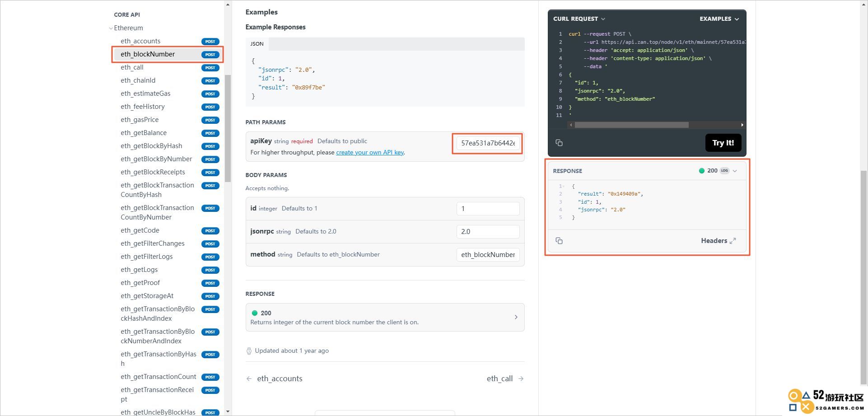Copy the response JSON output
This screenshot has width=868, height=416.
559,241
